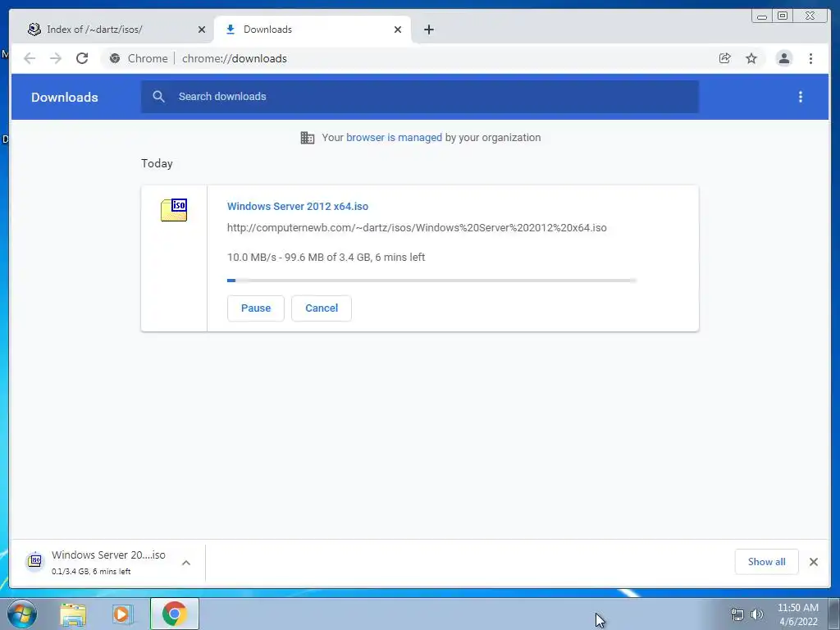The image size is (840, 630).
Task: Pause the ISO download
Action: 256,308
